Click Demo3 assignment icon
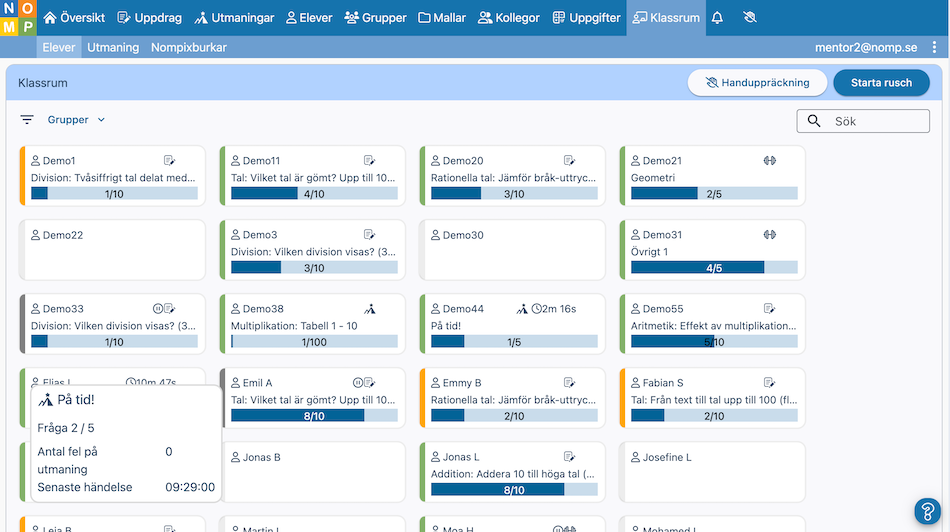This screenshot has width=950, height=532. click(370, 234)
